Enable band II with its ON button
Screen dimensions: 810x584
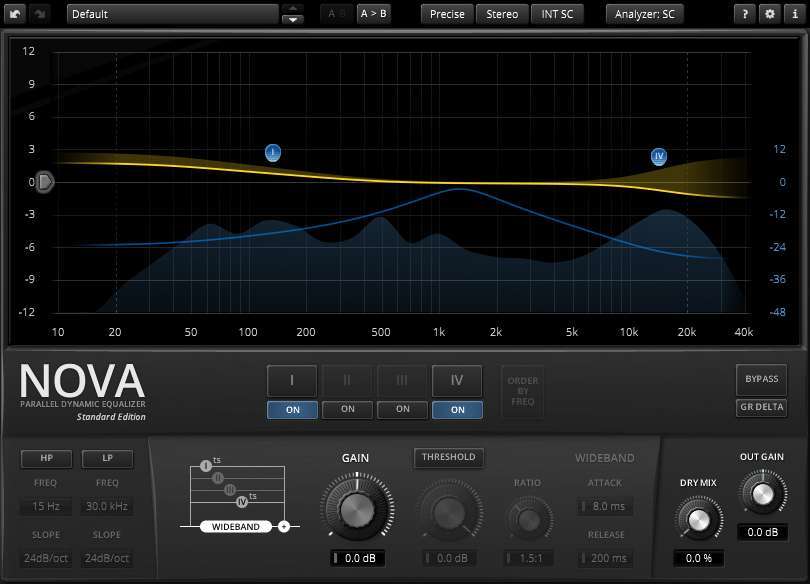347,409
